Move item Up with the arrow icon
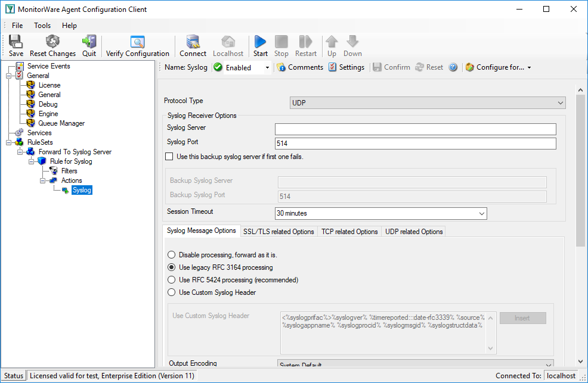Viewport: 588px width, 383px height. [332, 46]
